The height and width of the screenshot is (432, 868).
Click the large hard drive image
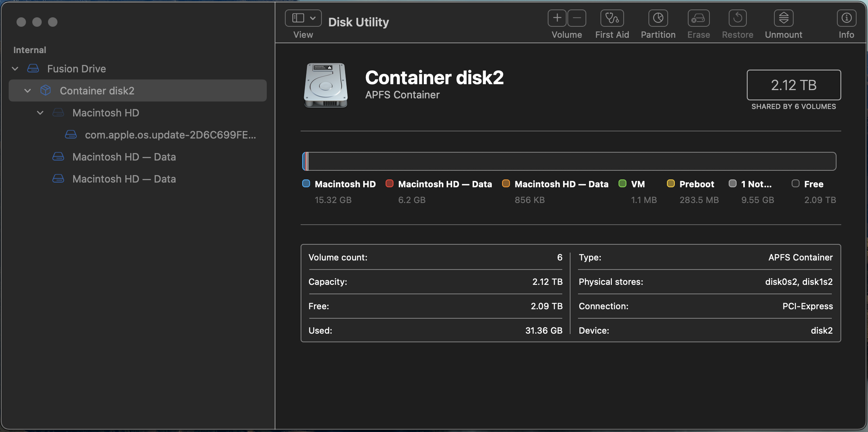click(326, 85)
